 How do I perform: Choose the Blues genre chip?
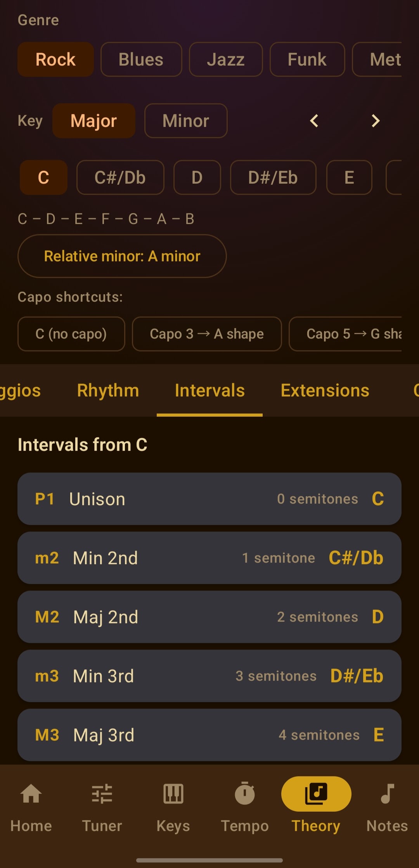[x=141, y=59]
